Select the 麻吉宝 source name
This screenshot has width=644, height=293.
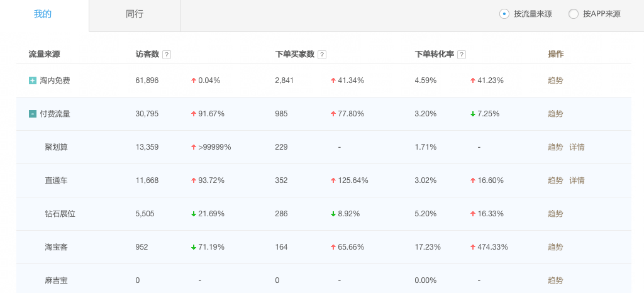click(56, 280)
